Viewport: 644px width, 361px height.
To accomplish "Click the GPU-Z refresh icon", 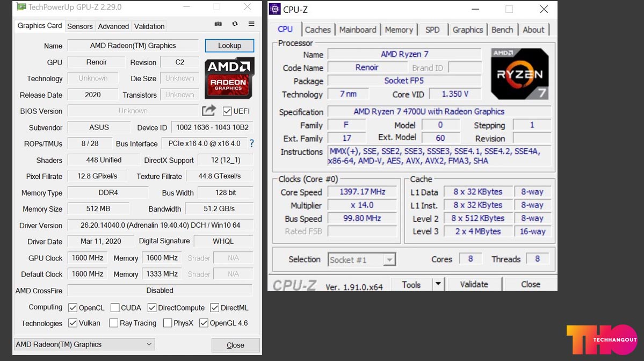I will pyautogui.click(x=235, y=24).
